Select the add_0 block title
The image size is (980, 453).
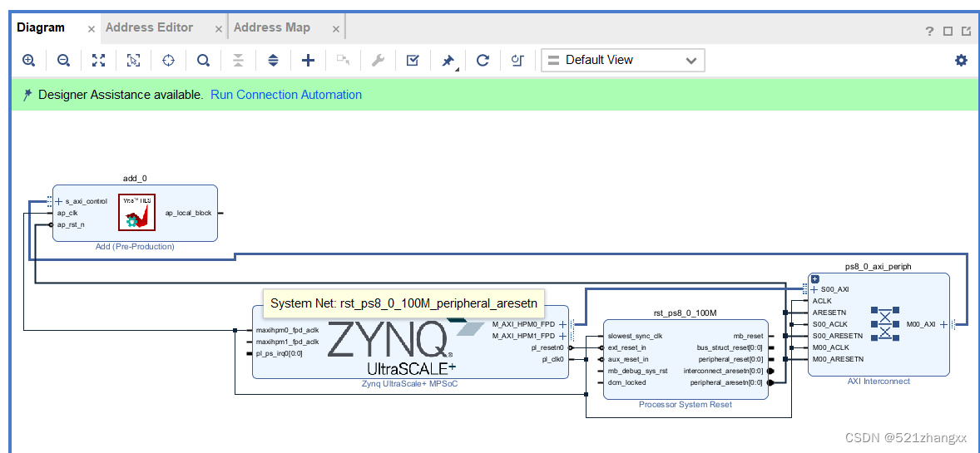(x=135, y=179)
